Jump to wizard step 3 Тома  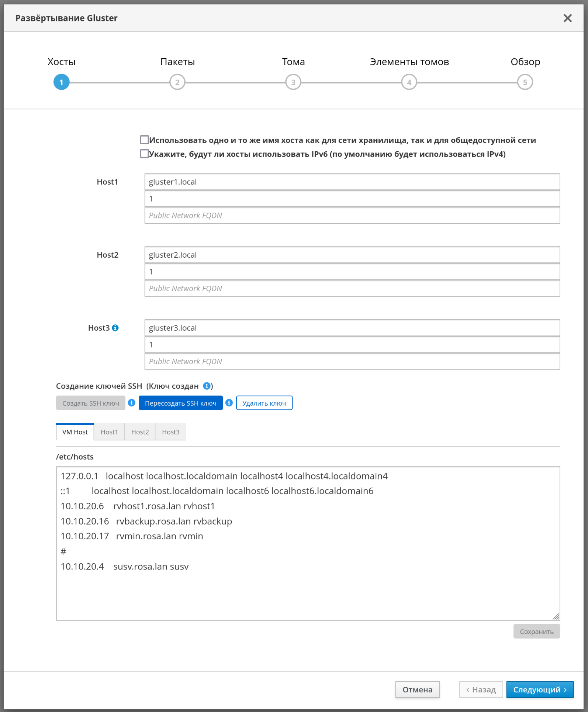pos(293,82)
